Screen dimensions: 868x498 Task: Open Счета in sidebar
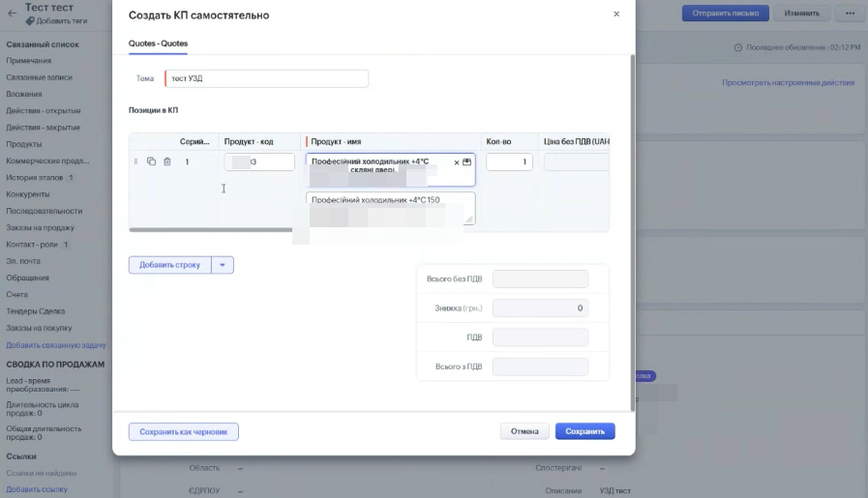(x=16, y=294)
